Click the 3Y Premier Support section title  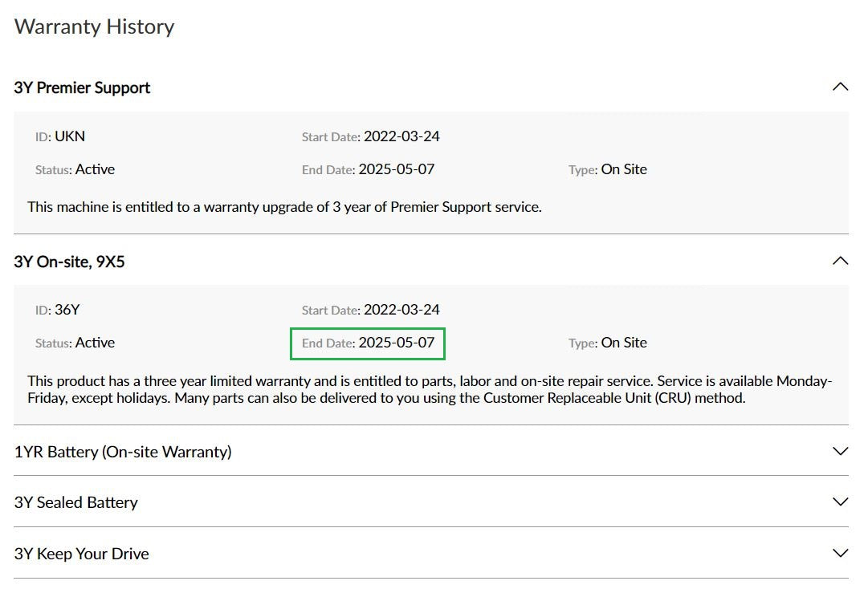82,87
